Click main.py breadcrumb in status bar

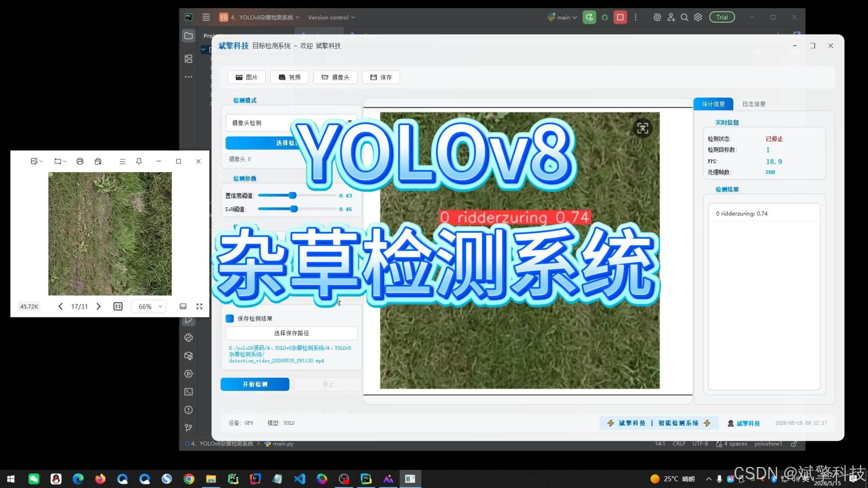click(x=279, y=444)
